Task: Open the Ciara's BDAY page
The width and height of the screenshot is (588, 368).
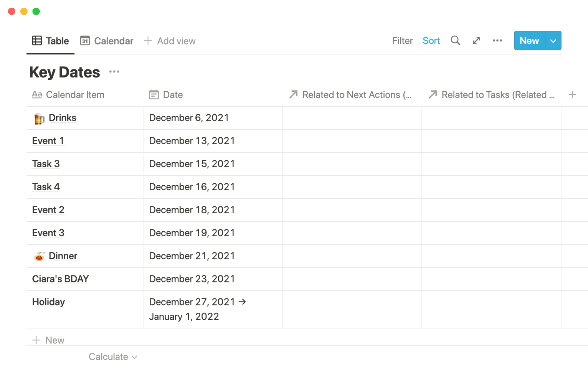Action: pyautogui.click(x=60, y=279)
